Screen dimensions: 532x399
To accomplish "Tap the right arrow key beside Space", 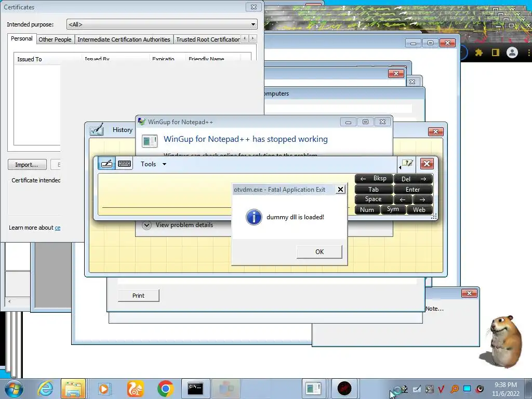I will (x=422, y=199).
